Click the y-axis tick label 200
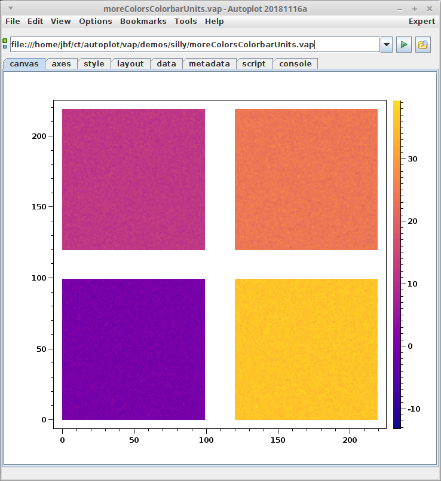This screenshot has height=481, width=441. pos(39,136)
